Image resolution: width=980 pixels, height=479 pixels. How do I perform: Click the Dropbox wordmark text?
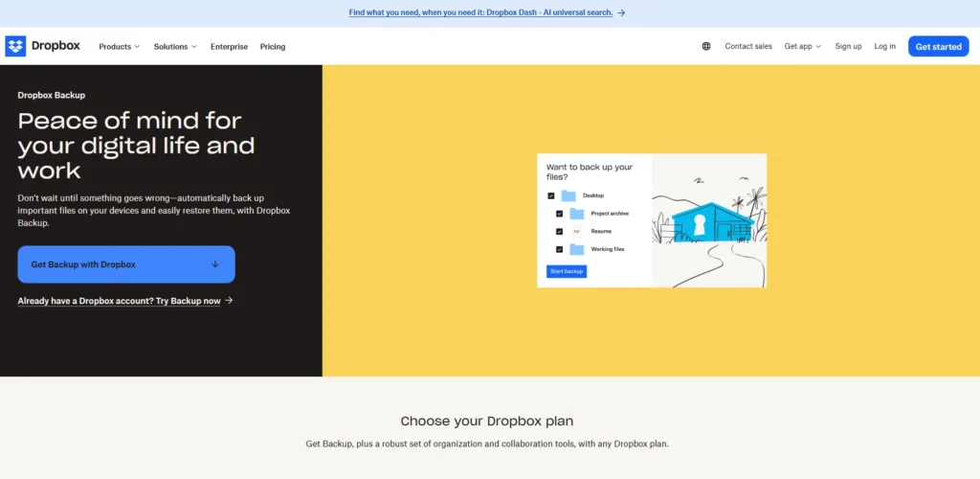point(56,46)
